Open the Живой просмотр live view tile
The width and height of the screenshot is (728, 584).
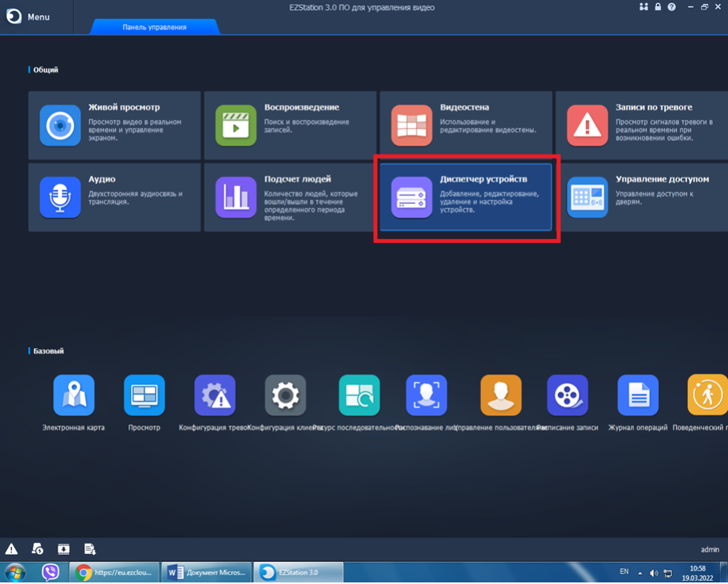coord(115,125)
